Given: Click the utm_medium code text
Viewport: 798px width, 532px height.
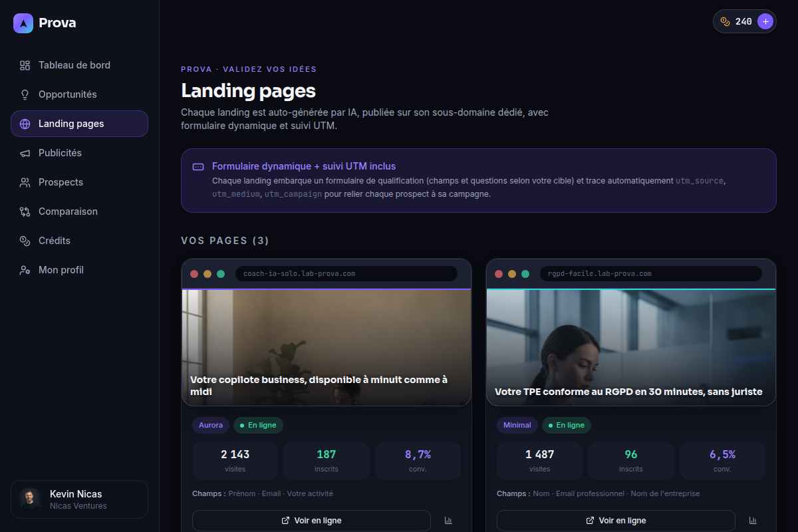Looking at the screenshot, I should (236, 195).
